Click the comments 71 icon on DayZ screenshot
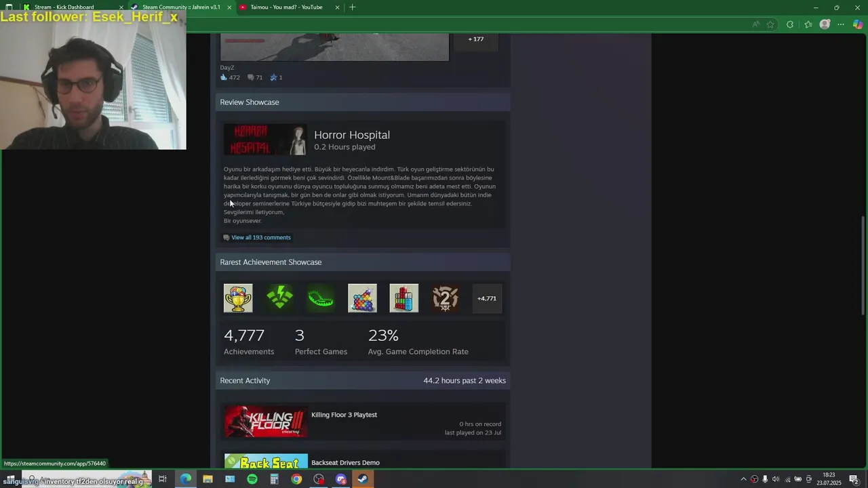The image size is (868, 488). (251, 77)
